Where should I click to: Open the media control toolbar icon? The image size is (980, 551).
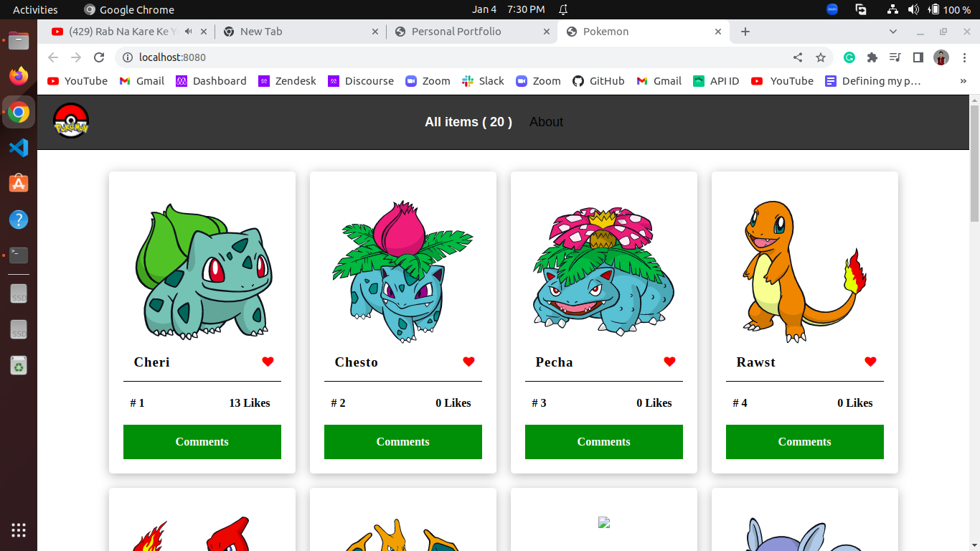(x=895, y=57)
